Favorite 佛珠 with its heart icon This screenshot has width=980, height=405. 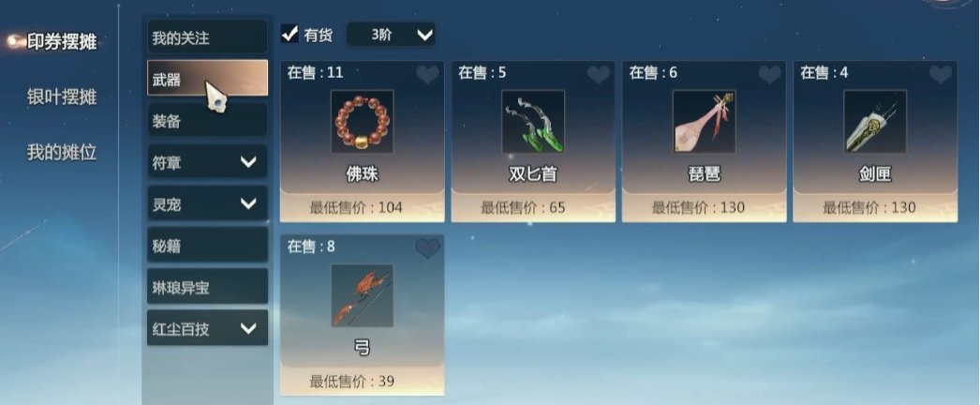coord(427,75)
